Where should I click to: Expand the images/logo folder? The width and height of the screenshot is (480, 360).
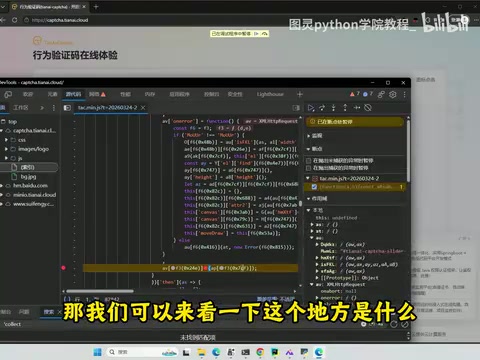pos(6,149)
